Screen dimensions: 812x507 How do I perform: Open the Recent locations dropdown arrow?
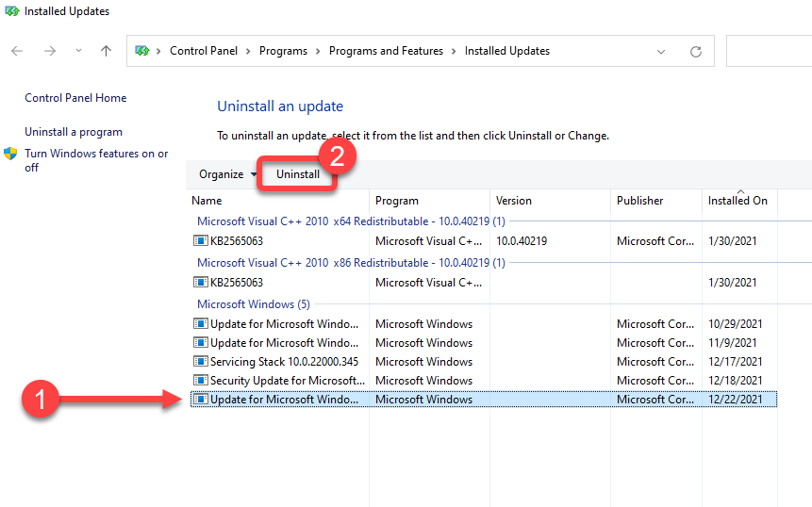tap(78, 51)
